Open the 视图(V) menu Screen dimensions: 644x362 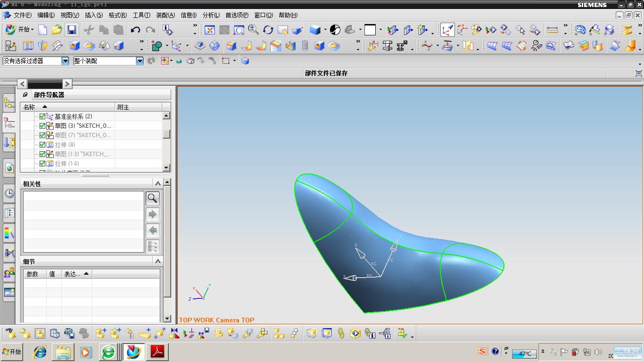[x=69, y=15]
